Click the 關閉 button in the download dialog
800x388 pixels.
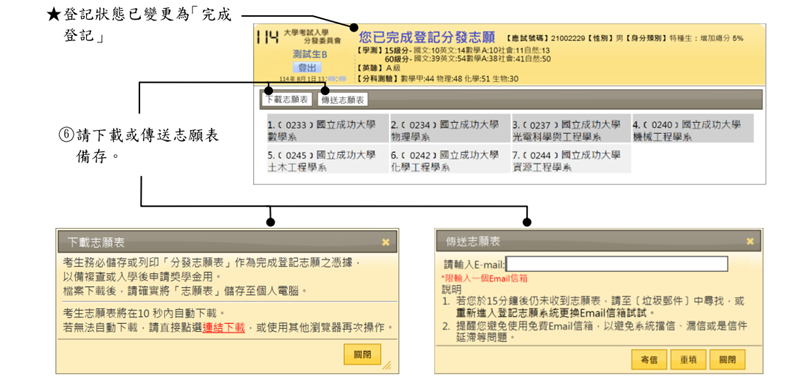pyautogui.click(x=362, y=354)
